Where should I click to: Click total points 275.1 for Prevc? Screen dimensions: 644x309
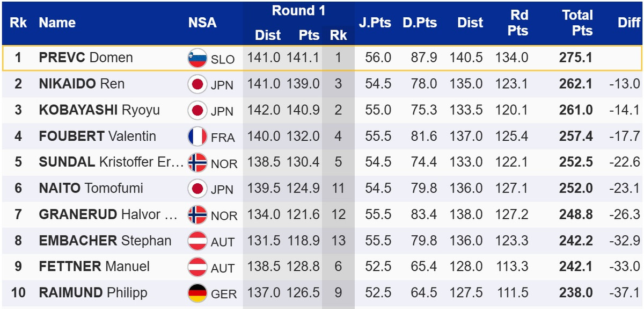click(x=577, y=58)
